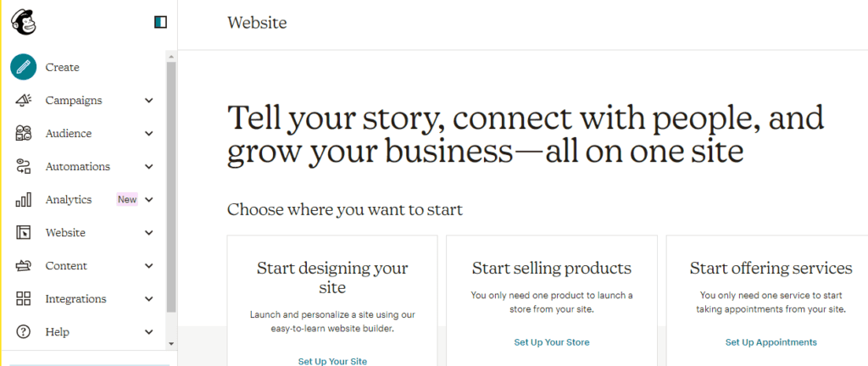Screen dimensions: 868x366
Task: Click the Create pencil icon
Action: point(23,67)
